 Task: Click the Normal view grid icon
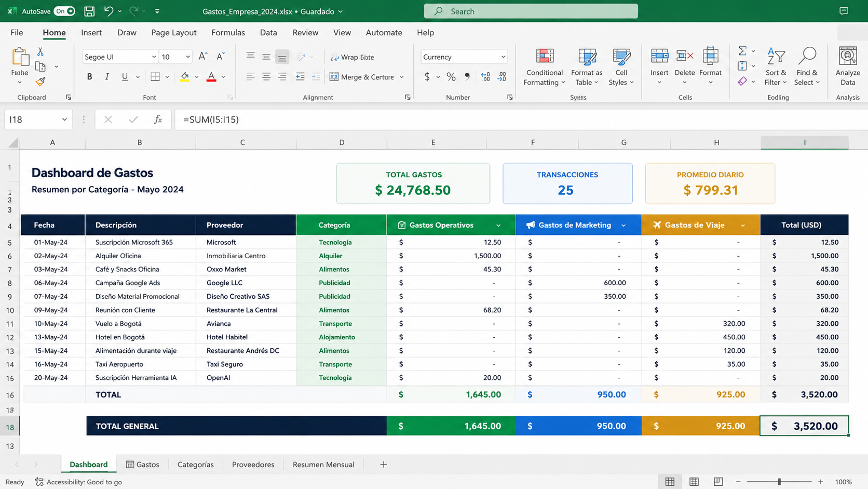(670, 482)
